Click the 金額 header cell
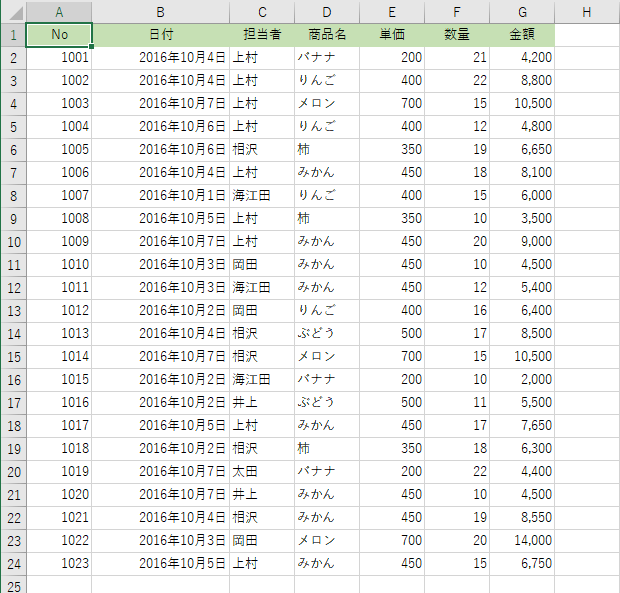 pos(522,35)
